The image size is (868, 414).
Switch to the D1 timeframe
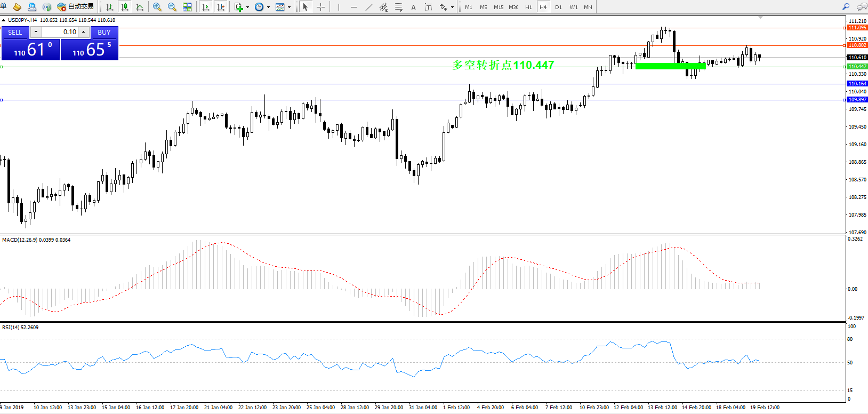tap(558, 7)
